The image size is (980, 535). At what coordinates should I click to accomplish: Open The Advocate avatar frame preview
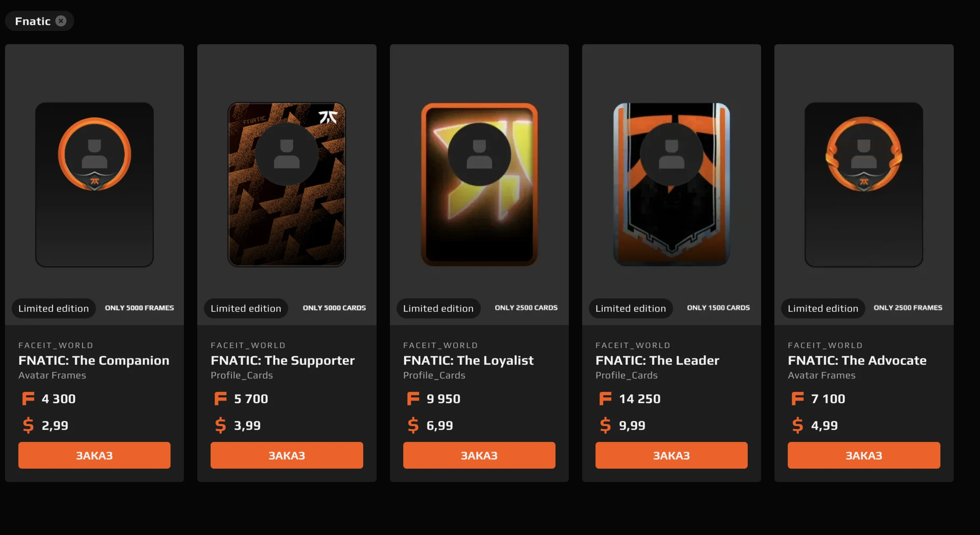point(864,184)
